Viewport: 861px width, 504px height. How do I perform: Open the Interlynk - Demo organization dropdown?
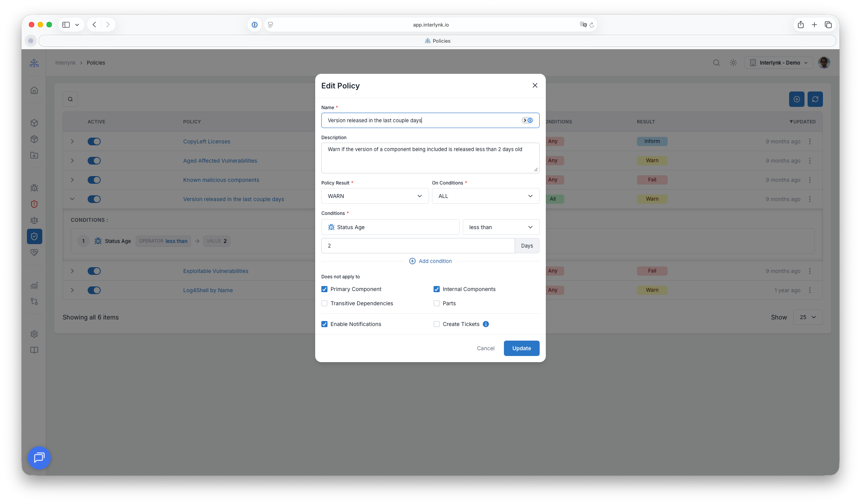[x=779, y=63]
